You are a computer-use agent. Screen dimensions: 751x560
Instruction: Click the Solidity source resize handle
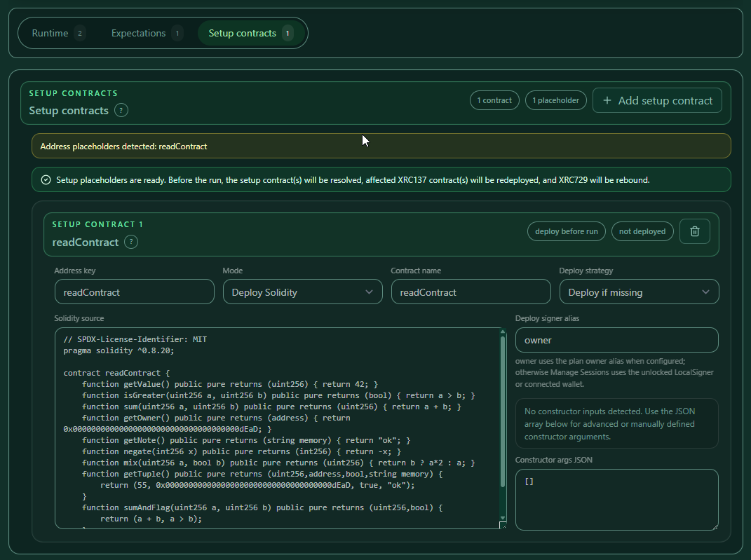[503, 525]
